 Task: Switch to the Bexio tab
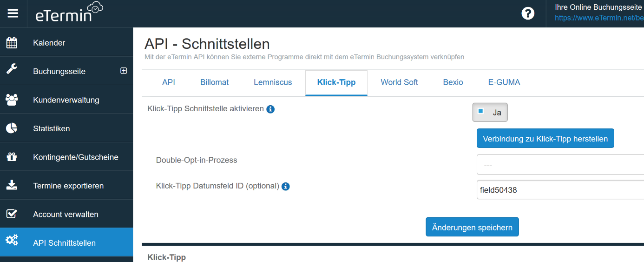453,82
